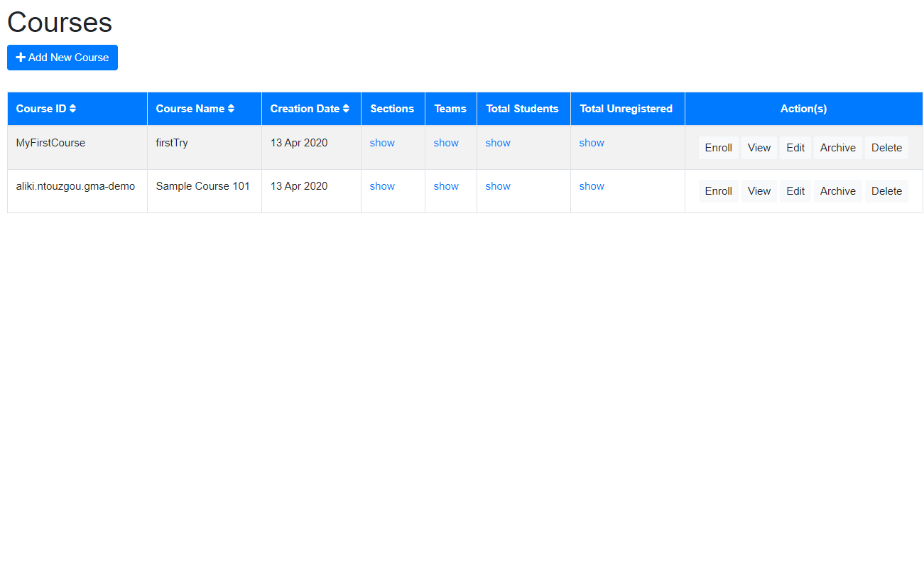Show total unregistered for Sample Course 101
Screen dimensions: 924x565
click(x=592, y=186)
